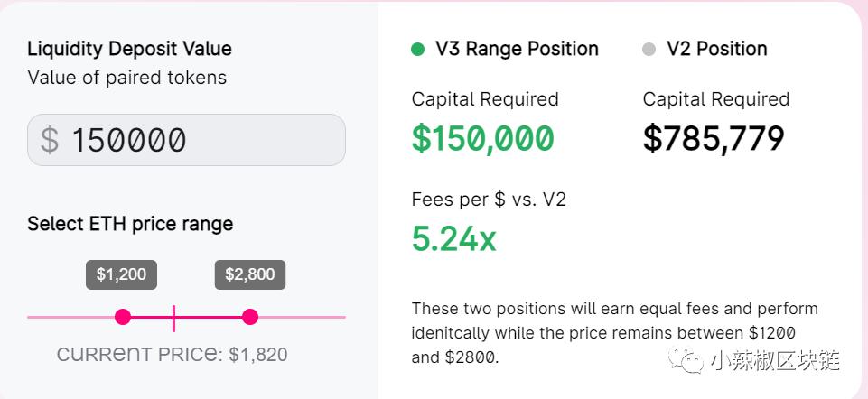868x399 pixels.
Task: Select the upper price slider handle
Action: [250, 317]
